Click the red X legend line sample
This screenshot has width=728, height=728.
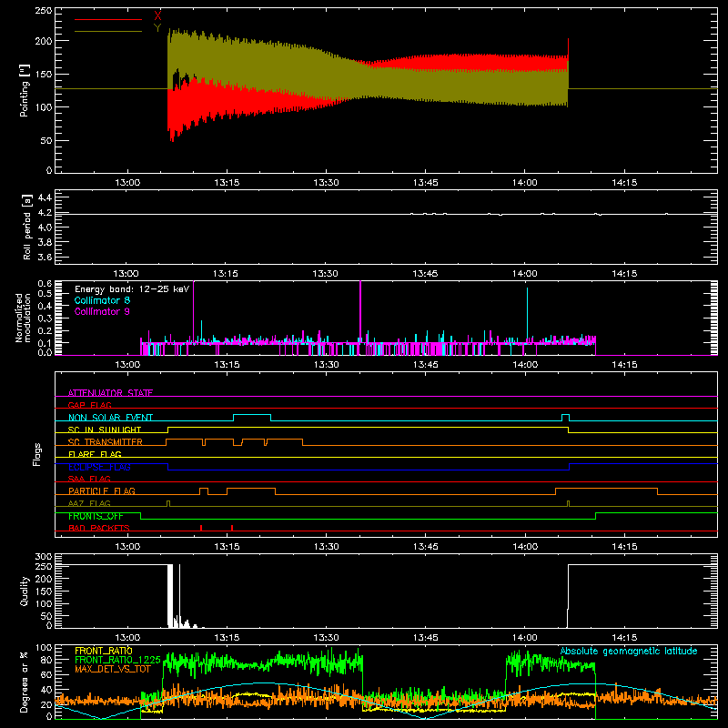(x=108, y=19)
